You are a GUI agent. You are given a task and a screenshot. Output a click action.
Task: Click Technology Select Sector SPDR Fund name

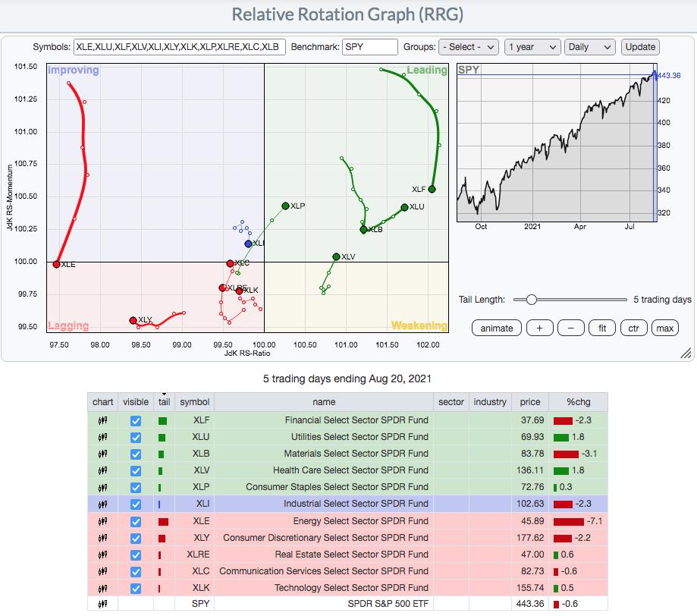pos(351,588)
